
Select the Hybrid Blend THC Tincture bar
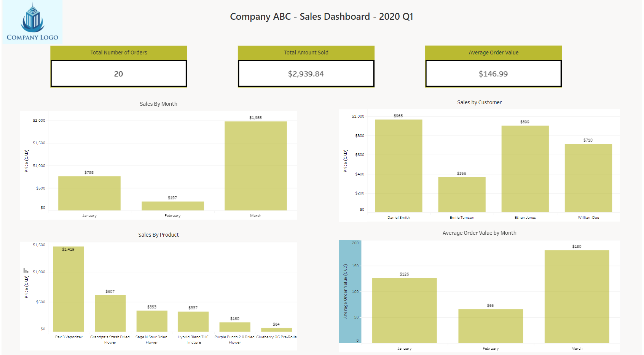(193, 322)
